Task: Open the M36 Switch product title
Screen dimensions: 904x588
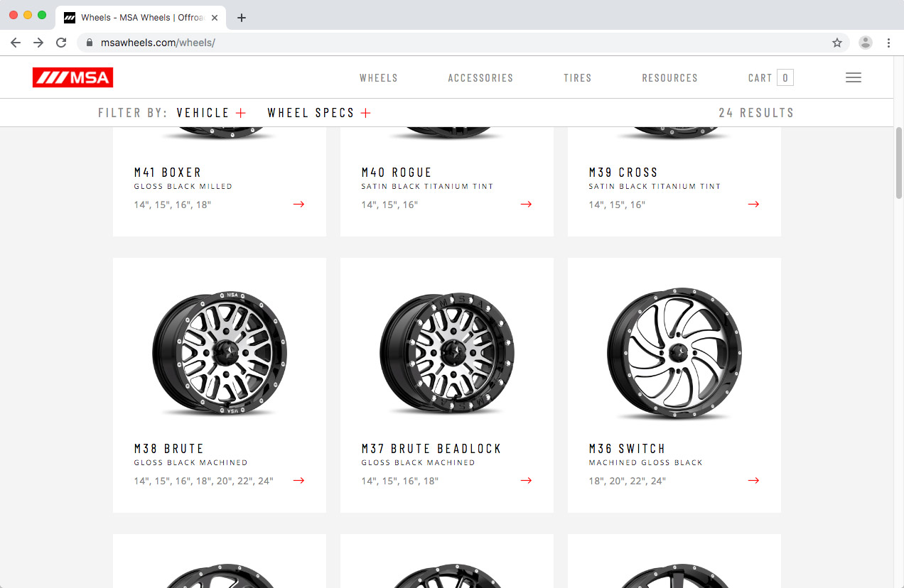Action: (x=628, y=449)
